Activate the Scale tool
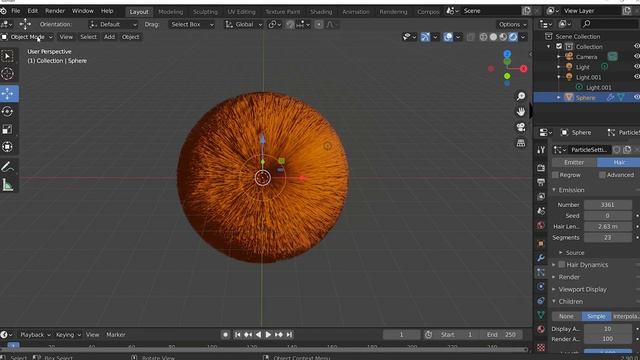The height and width of the screenshot is (360, 640). 7,129
